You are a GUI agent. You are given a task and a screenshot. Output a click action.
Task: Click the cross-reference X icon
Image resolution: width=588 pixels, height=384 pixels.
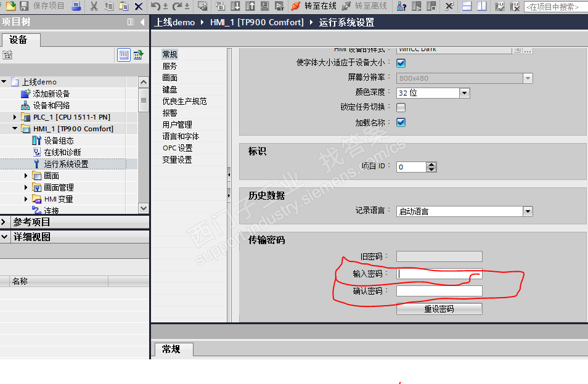click(449, 6)
